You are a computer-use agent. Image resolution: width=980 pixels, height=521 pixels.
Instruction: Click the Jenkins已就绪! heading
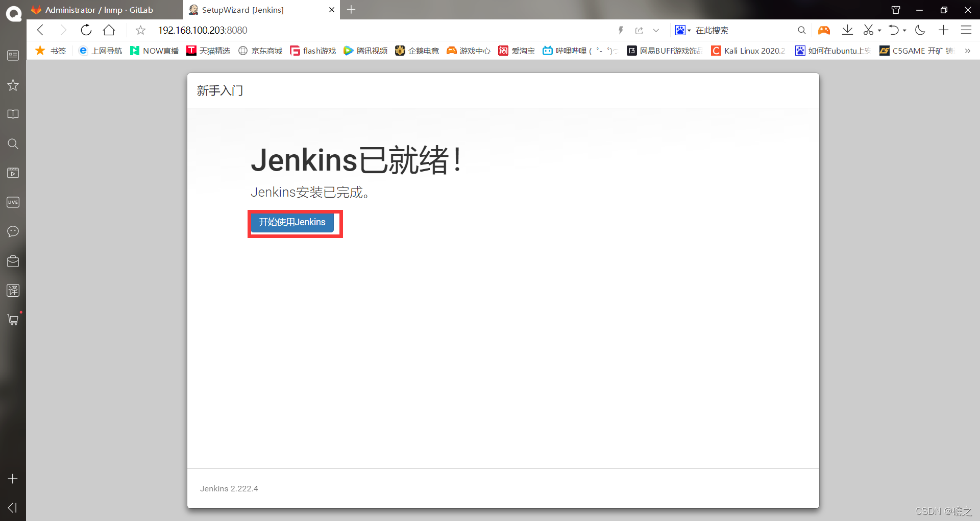point(356,160)
